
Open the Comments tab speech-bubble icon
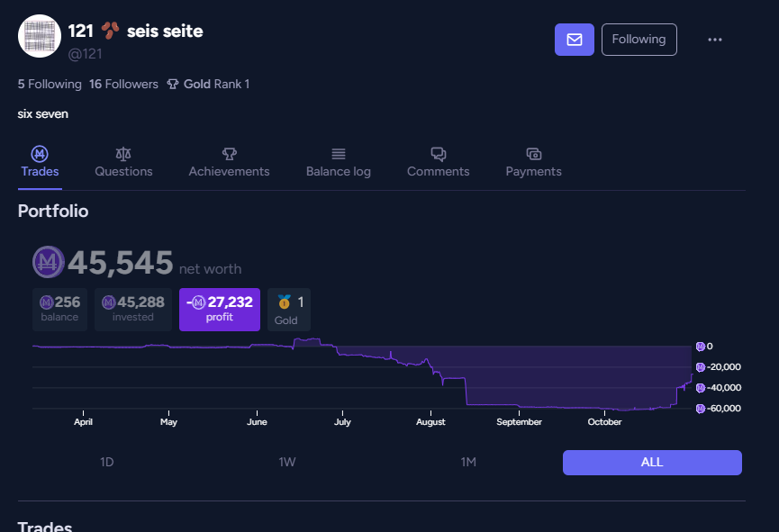coord(438,154)
